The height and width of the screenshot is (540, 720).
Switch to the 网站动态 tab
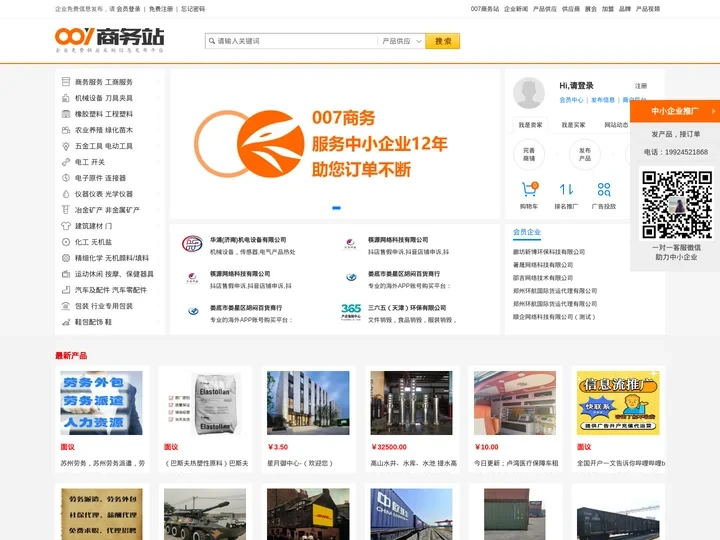tap(616, 125)
